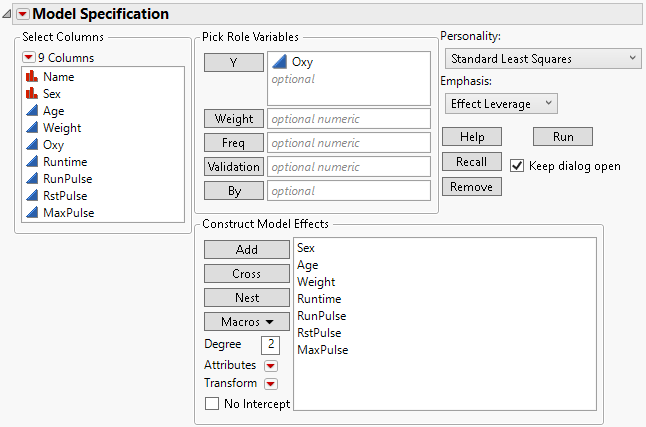Click the red triangle menu beside Model Specification

pyautogui.click(x=23, y=14)
